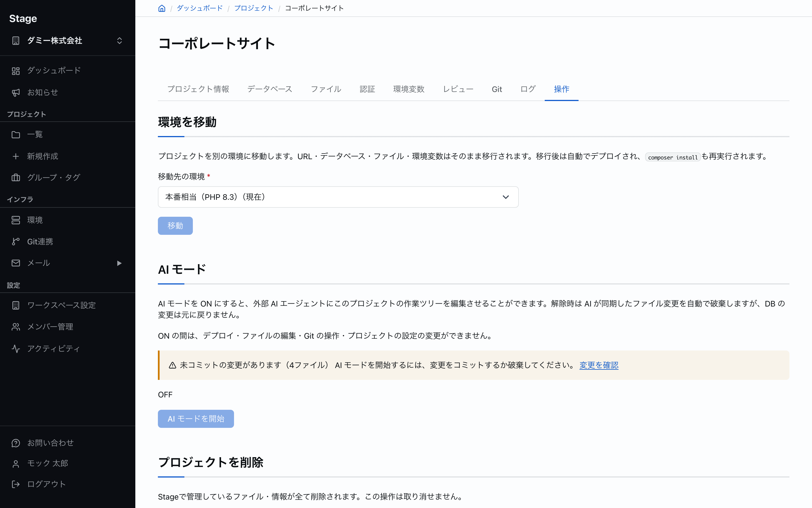Click the 移動 button

pos(175,225)
